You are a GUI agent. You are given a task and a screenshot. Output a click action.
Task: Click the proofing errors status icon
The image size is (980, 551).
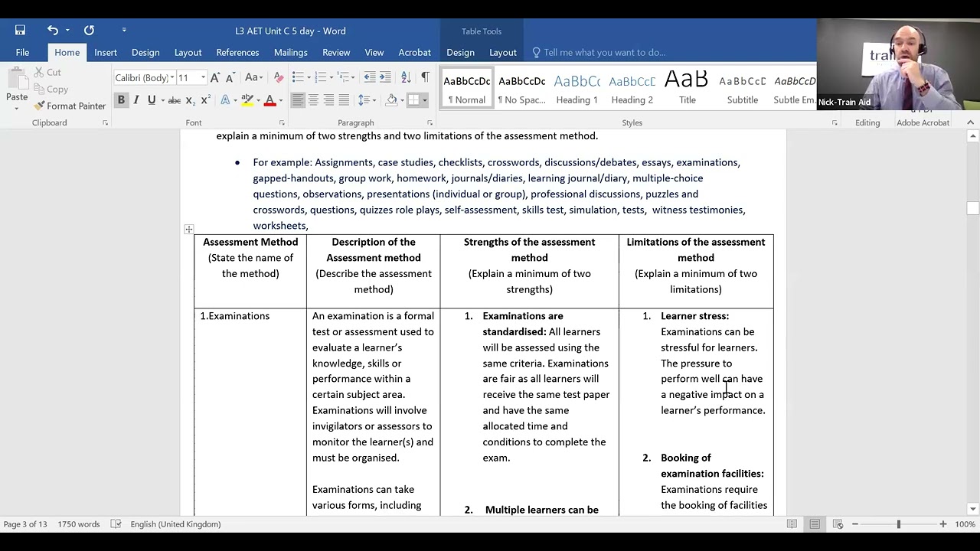(116, 524)
